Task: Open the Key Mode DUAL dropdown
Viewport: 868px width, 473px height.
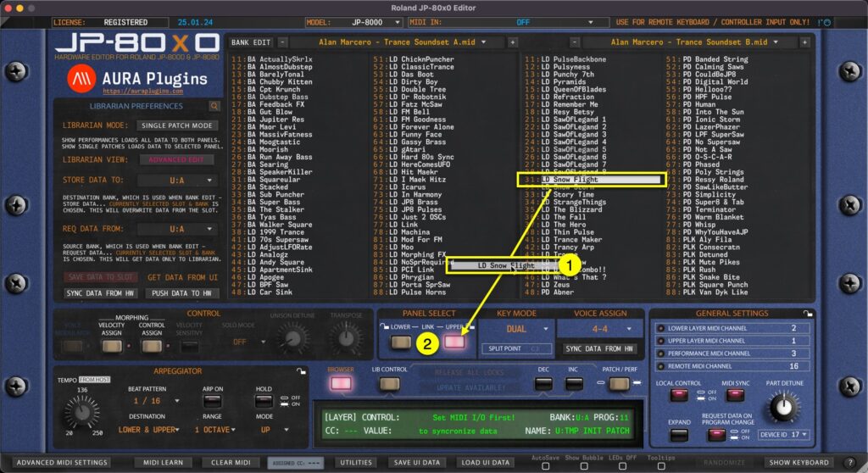Action: (516, 329)
